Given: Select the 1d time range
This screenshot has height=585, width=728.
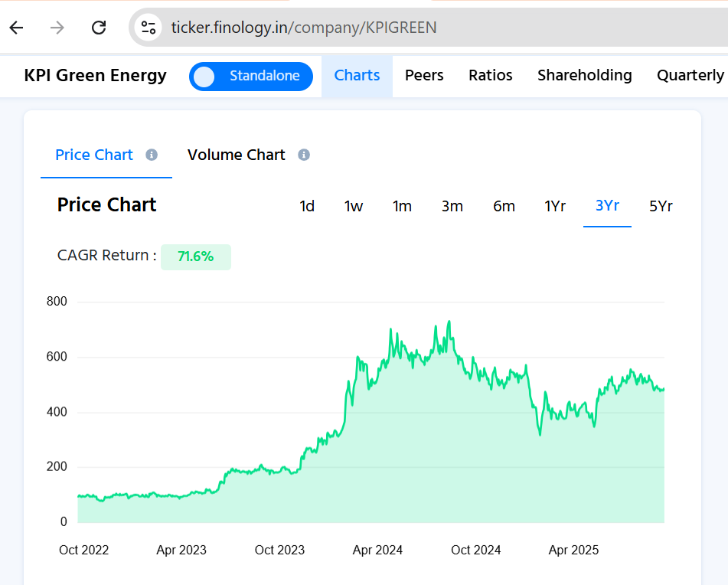Looking at the screenshot, I should coord(307,206).
